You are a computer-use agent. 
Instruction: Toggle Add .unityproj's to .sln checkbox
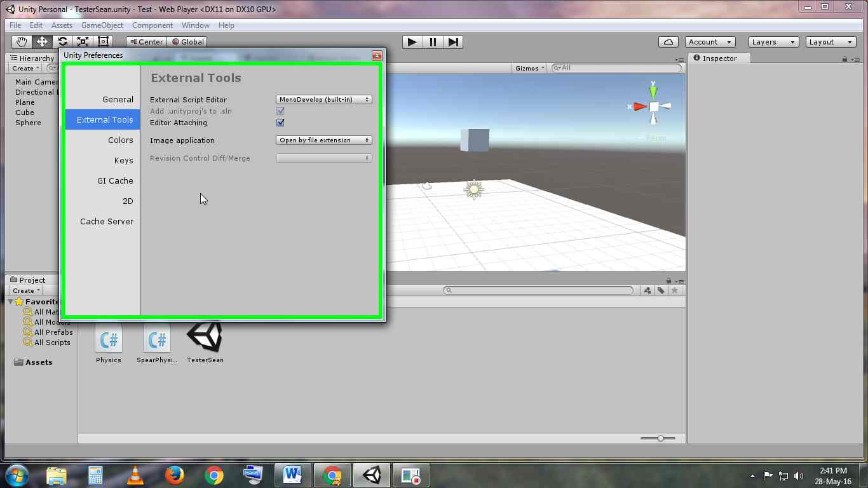(x=280, y=111)
